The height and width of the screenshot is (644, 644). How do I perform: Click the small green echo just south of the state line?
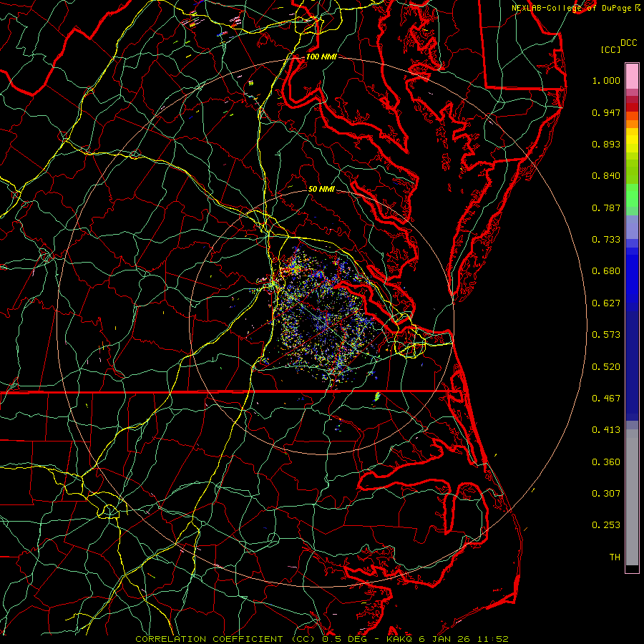(377, 396)
